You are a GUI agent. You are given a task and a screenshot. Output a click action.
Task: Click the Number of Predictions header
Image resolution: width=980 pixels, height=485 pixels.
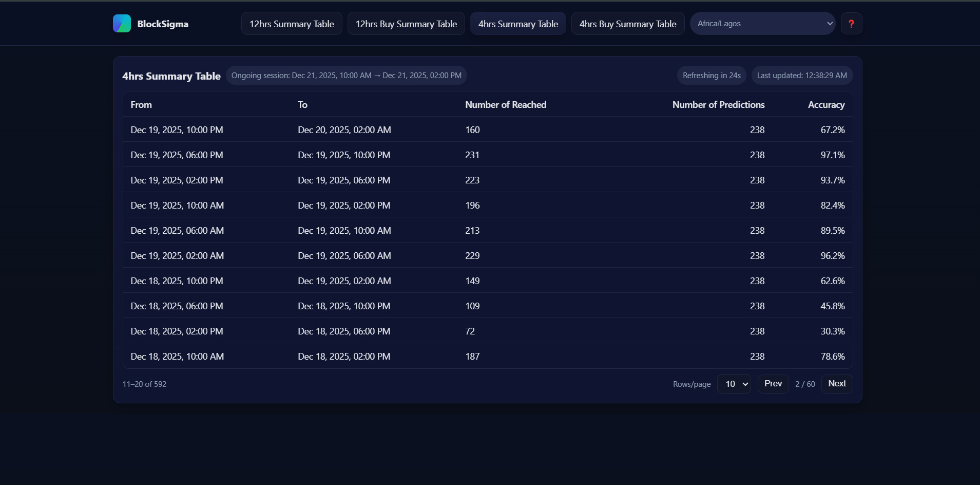click(718, 105)
